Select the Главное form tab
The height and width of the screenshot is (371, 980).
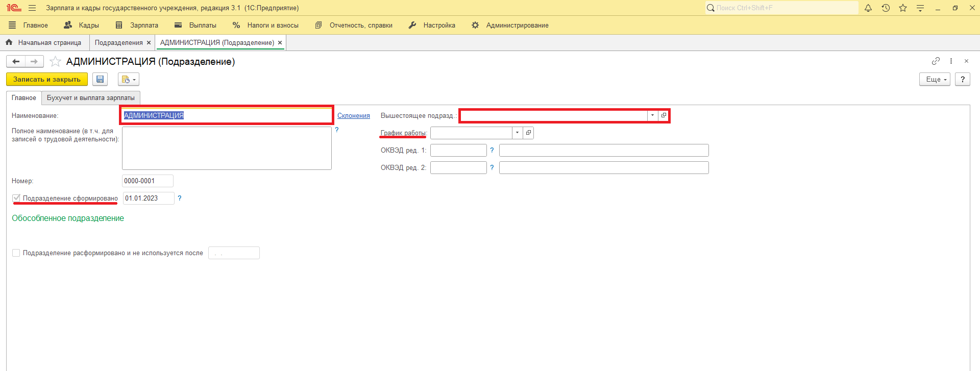(x=24, y=97)
